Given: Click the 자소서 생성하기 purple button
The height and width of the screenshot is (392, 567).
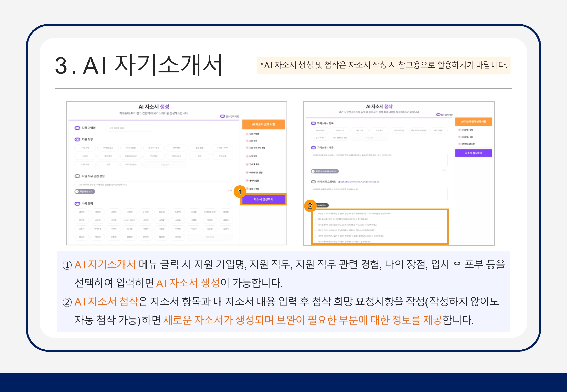Looking at the screenshot, I should pyautogui.click(x=263, y=199).
